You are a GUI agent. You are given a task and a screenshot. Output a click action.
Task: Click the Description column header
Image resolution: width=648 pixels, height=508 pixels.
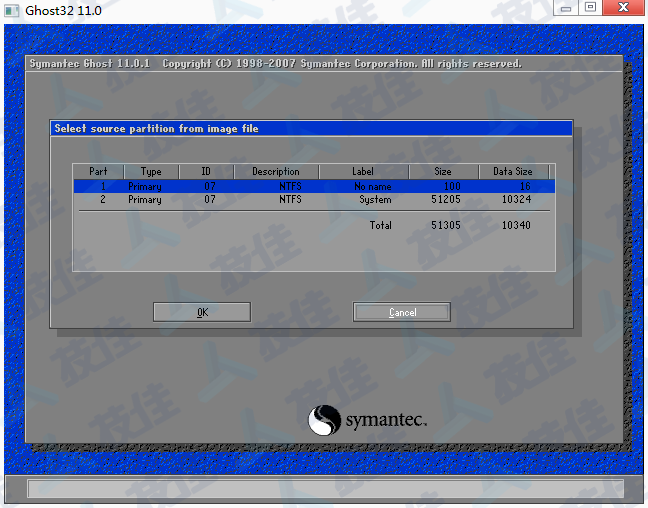[x=276, y=172]
